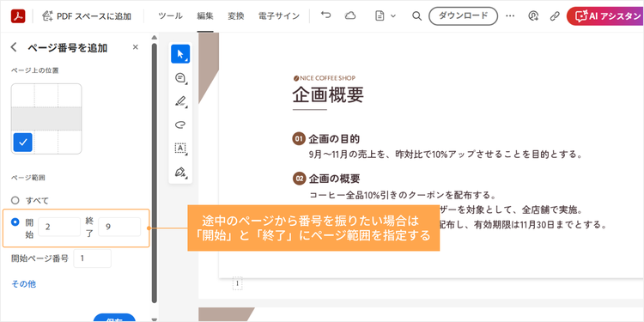Select the top-right page position cell
Screen dimensions: 644x322
click(70, 95)
